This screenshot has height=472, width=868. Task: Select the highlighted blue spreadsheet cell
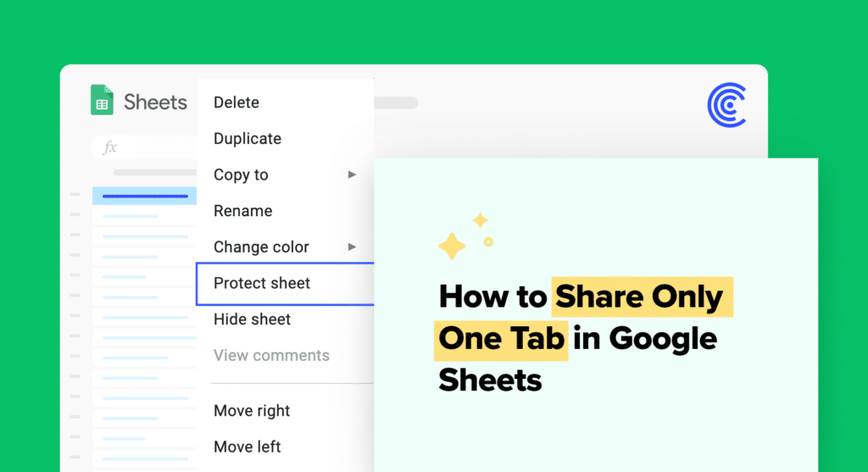coord(144,196)
